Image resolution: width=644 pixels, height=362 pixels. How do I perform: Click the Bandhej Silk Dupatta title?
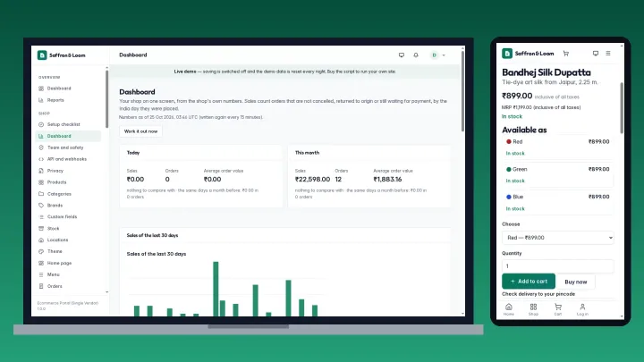(x=547, y=72)
